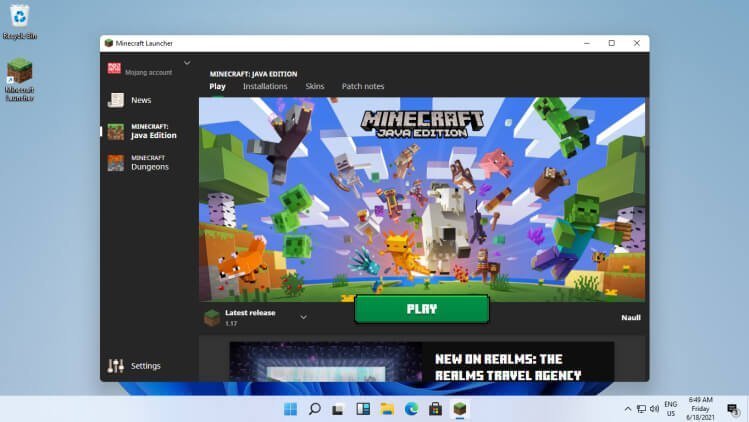The width and height of the screenshot is (749, 422).
Task: Expand the Mojang account dropdown chevron
Action: point(187,63)
